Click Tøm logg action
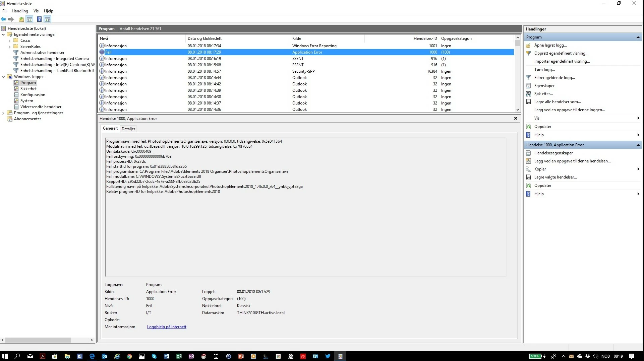 click(x=544, y=70)
